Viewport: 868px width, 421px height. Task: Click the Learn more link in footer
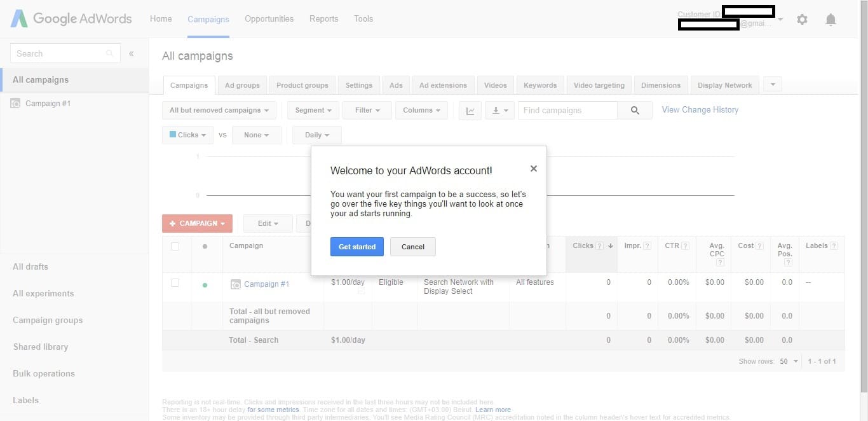pos(493,410)
